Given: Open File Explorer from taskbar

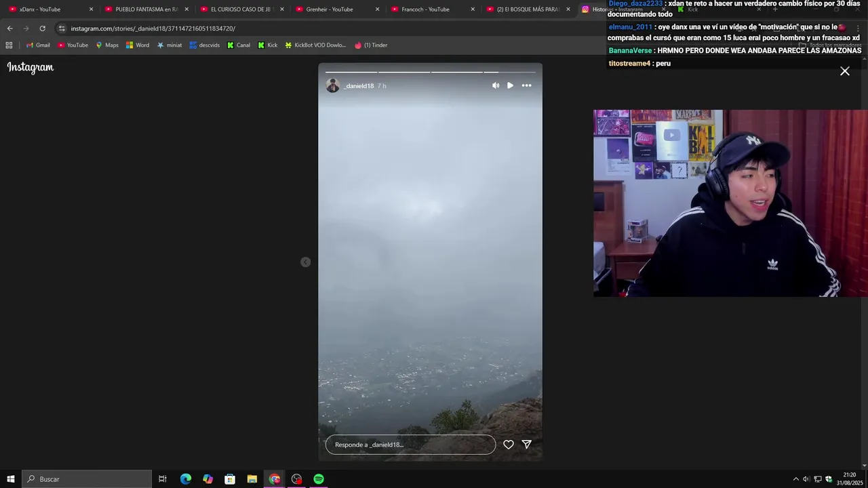Looking at the screenshot, I should pos(252,479).
